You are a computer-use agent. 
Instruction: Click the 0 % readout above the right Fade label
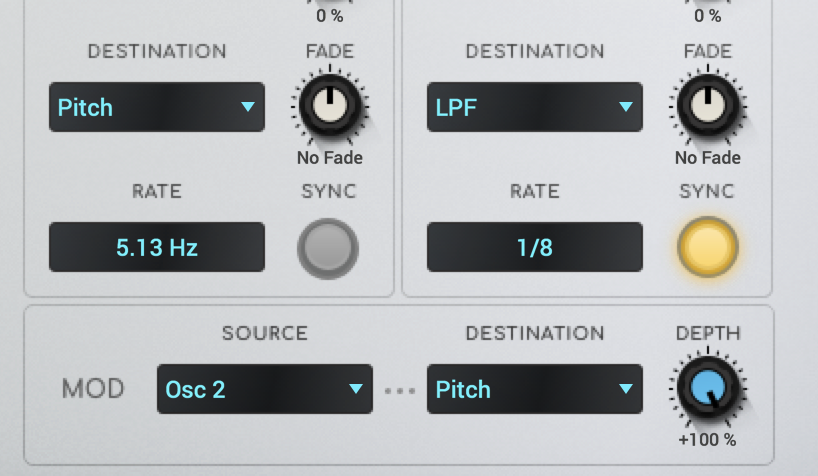pyautogui.click(x=707, y=16)
